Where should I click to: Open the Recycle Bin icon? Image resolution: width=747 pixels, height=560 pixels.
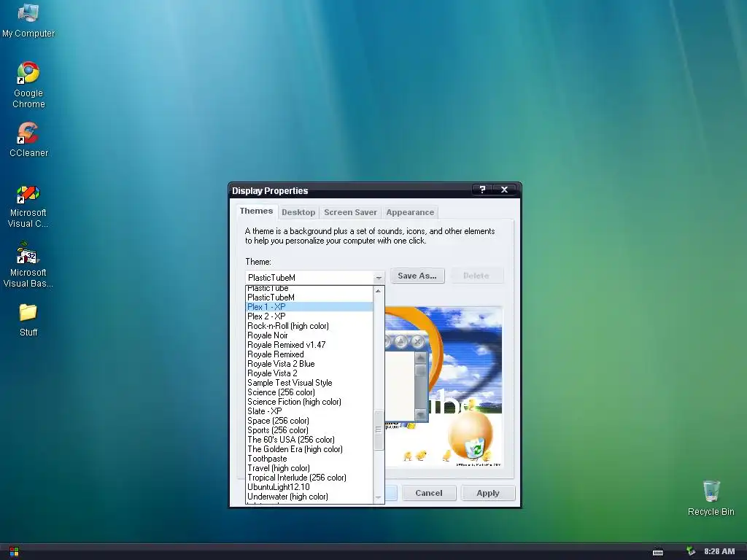point(711,498)
